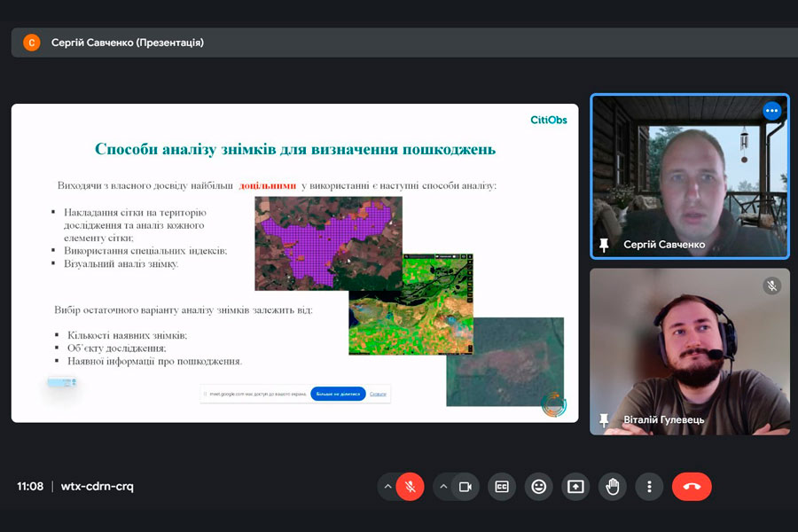Toggle the camera on or off
The image size is (798, 532).
point(464,487)
